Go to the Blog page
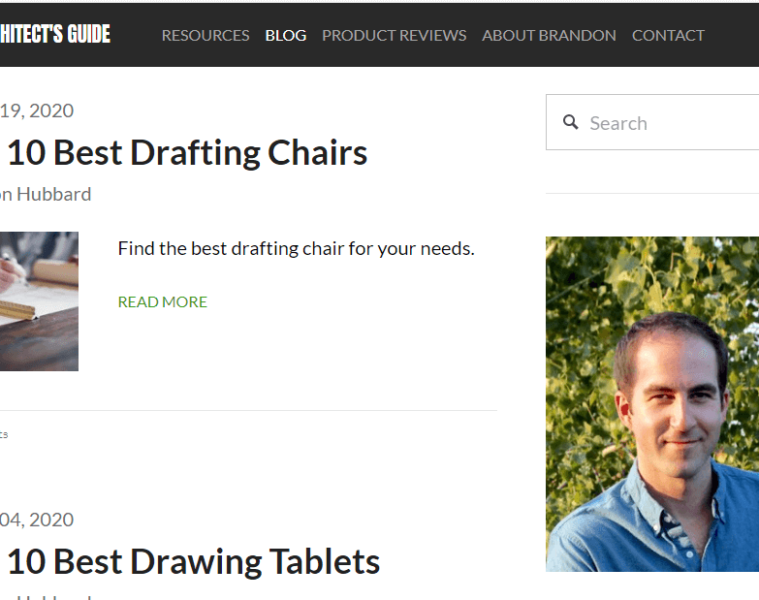Image resolution: width=759 pixels, height=600 pixels. pos(285,35)
